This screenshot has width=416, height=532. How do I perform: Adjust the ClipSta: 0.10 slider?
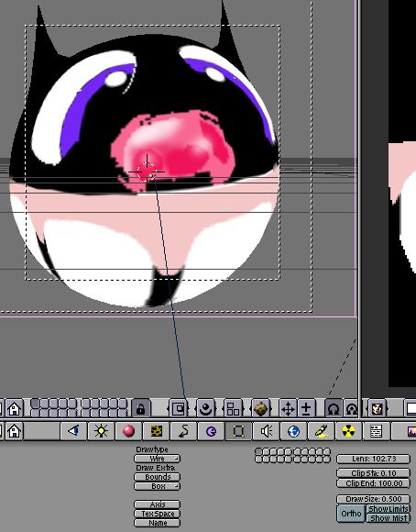[x=374, y=473]
